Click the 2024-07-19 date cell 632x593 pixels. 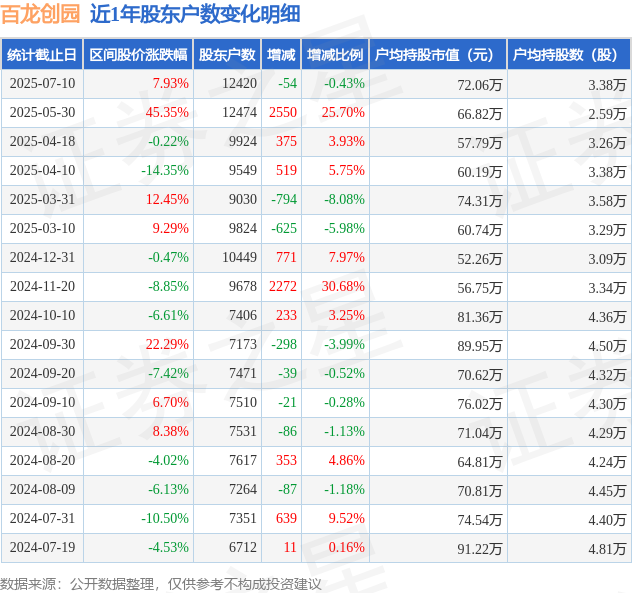(x=42, y=547)
